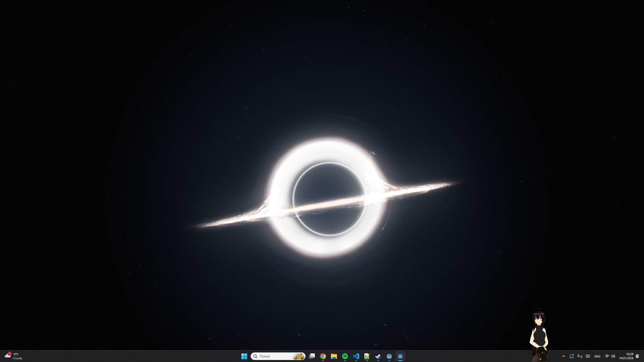Viewport: 644px width, 362px height.
Task: Open Visual Studio Code
Action: (x=356, y=356)
